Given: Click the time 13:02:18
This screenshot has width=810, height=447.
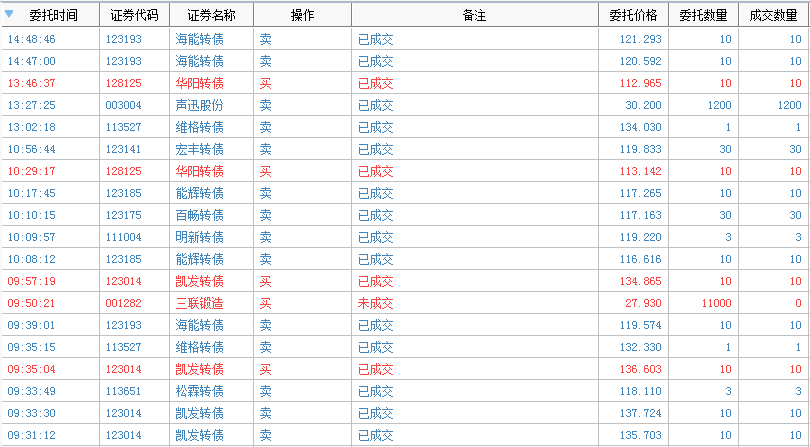Looking at the screenshot, I should pyautogui.click(x=32, y=127).
